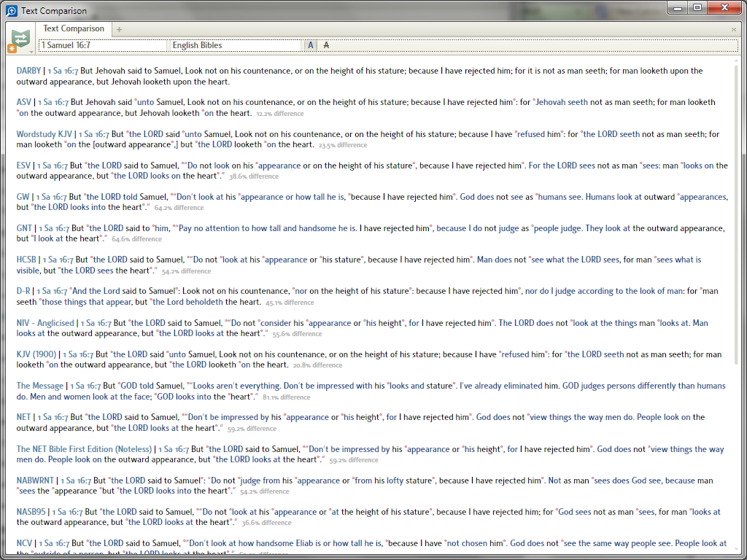Image resolution: width=747 pixels, height=560 pixels.
Task: Open the HCSB version link
Action: 26,260
